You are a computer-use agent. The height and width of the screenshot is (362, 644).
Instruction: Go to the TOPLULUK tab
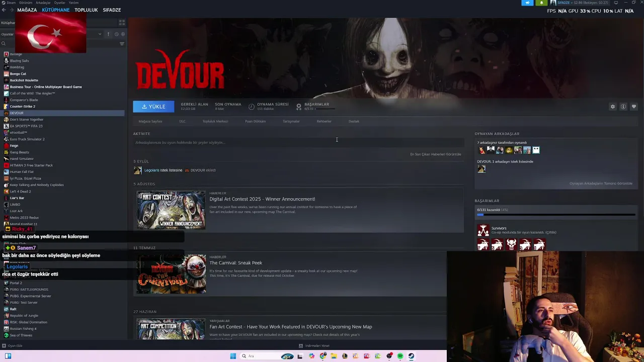tap(86, 10)
